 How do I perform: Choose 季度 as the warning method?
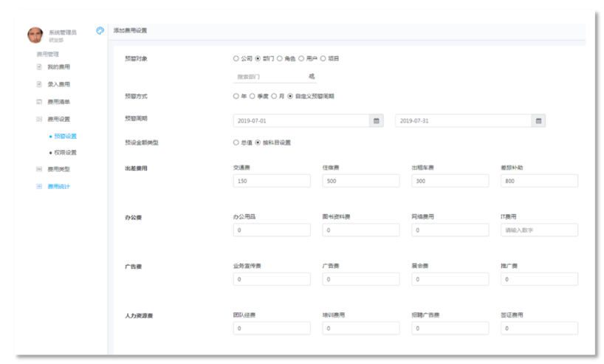[x=253, y=96]
